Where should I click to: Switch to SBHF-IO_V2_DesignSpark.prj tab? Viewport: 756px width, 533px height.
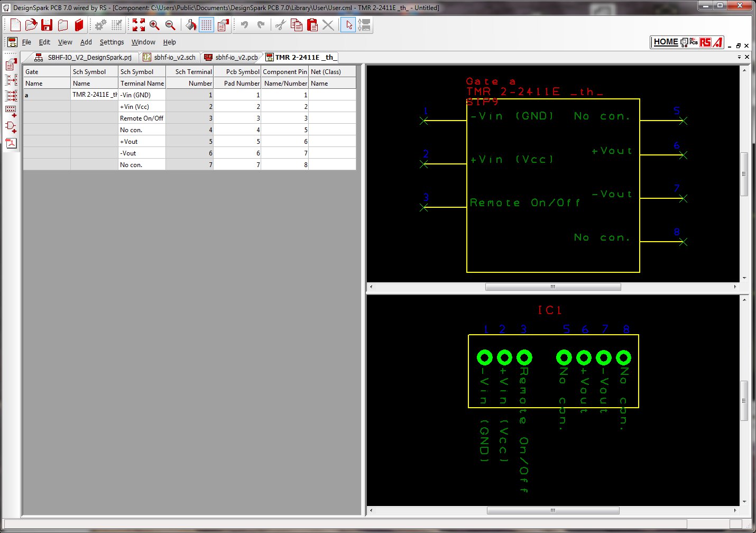pos(83,57)
